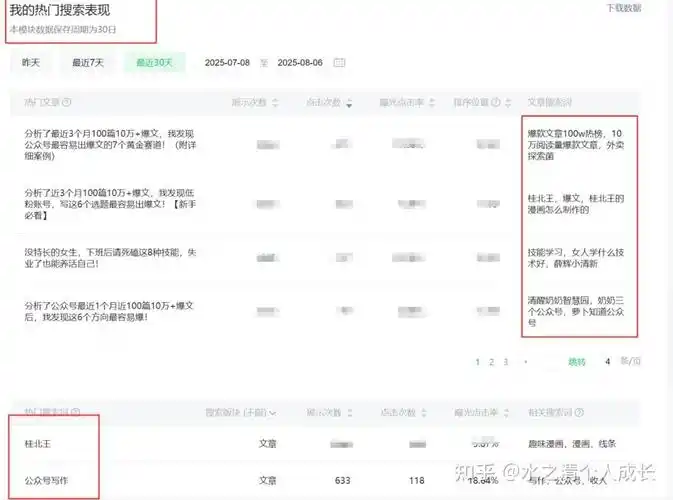Viewport: 673px width, 500px height.
Task: Open article 没特长的女生 下班后请死磕这8种技能
Action: pyautogui.click(x=110, y=258)
